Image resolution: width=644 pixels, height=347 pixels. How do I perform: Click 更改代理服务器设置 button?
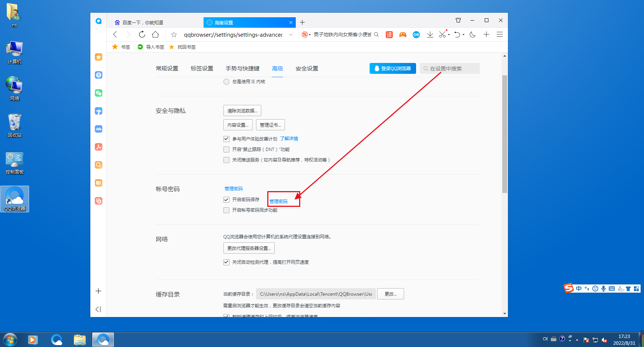[249, 248]
